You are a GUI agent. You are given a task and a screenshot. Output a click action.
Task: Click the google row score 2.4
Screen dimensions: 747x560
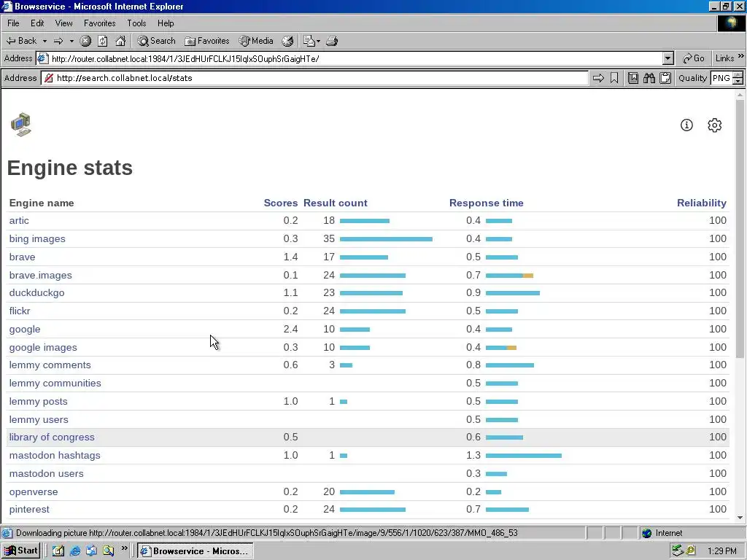click(290, 329)
